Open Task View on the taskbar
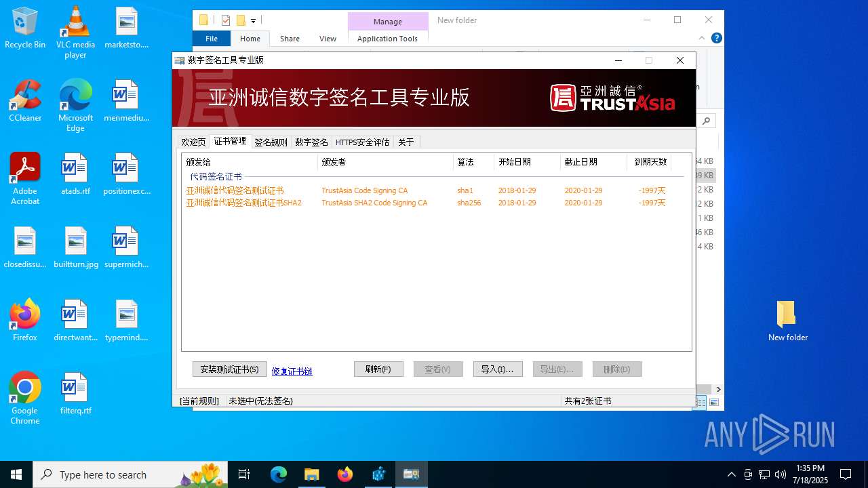 tap(244, 474)
